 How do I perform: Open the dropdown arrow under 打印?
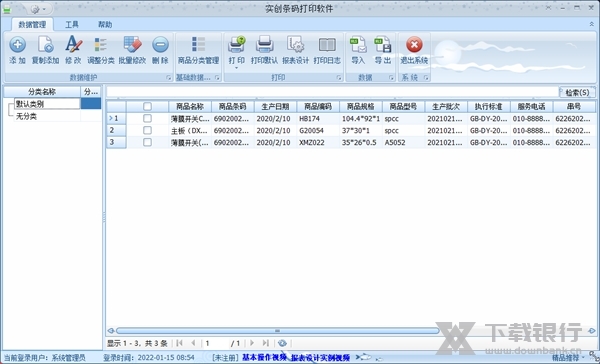tap(236, 68)
